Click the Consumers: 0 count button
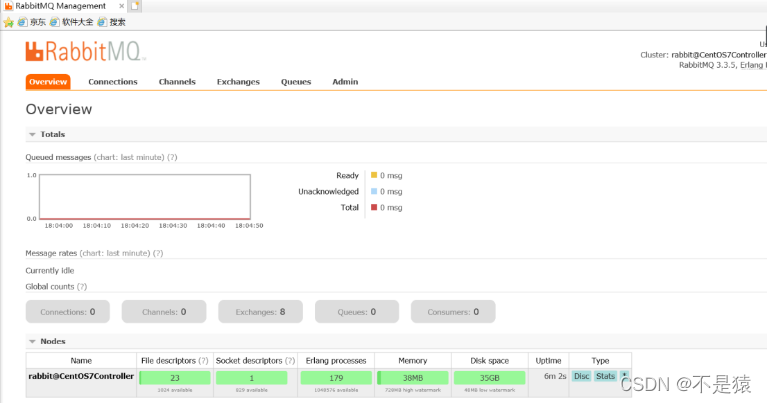Screen dimensions: 767x404 click(453, 312)
